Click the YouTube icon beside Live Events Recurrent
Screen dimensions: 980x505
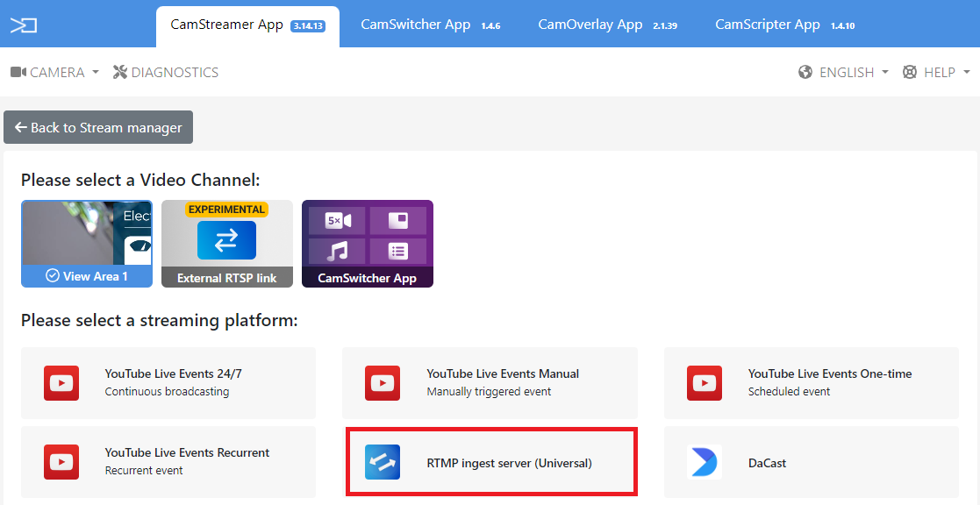point(61,462)
